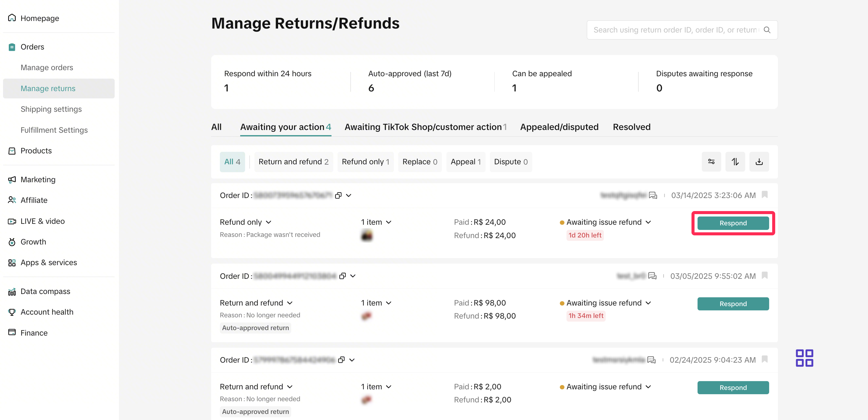Filter by the Return and refund chip
The height and width of the screenshot is (420, 868).
point(293,162)
